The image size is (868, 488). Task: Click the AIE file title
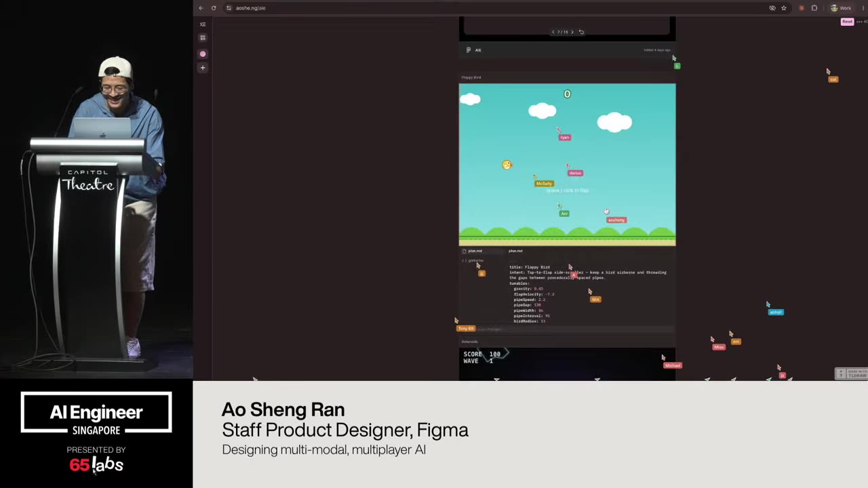coord(478,50)
